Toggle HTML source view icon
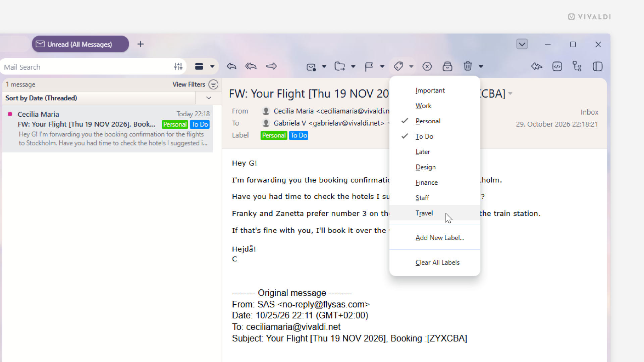Viewport: 644px width, 362px height. click(557, 66)
